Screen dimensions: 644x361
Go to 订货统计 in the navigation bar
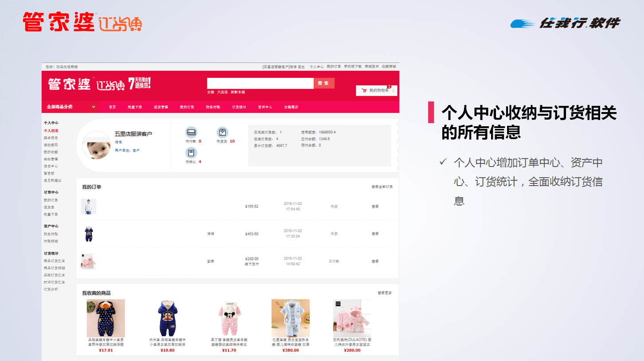pyautogui.click(x=239, y=107)
